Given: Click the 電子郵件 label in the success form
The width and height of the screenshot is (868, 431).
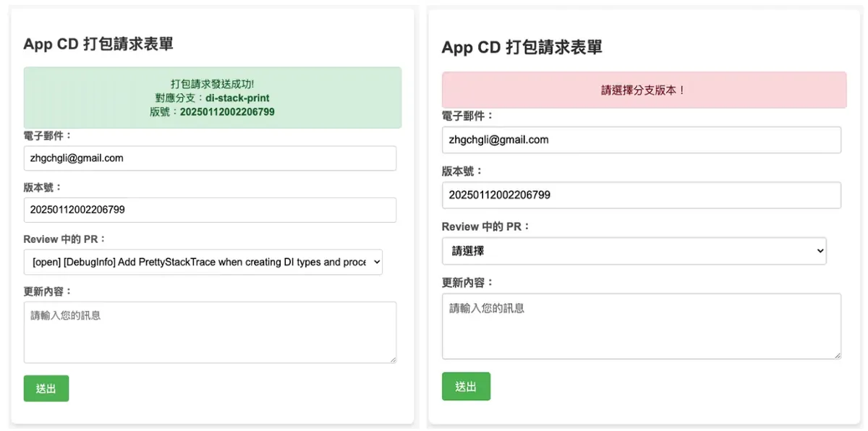Looking at the screenshot, I should [48, 135].
